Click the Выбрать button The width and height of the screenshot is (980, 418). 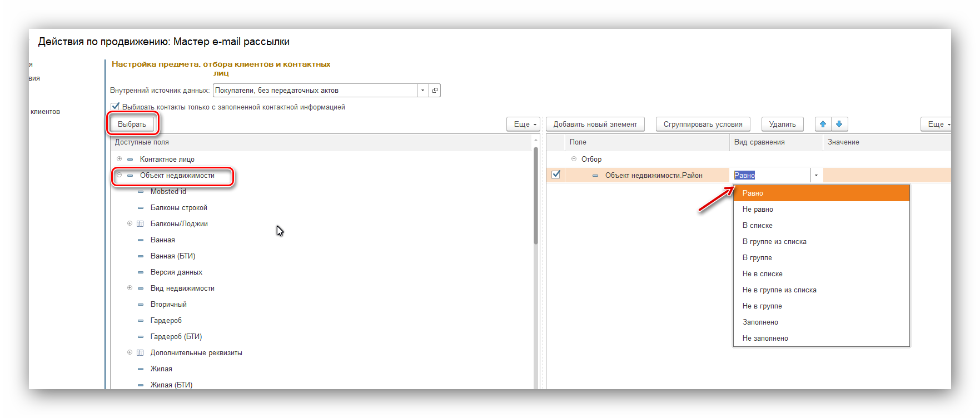coord(132,125)
